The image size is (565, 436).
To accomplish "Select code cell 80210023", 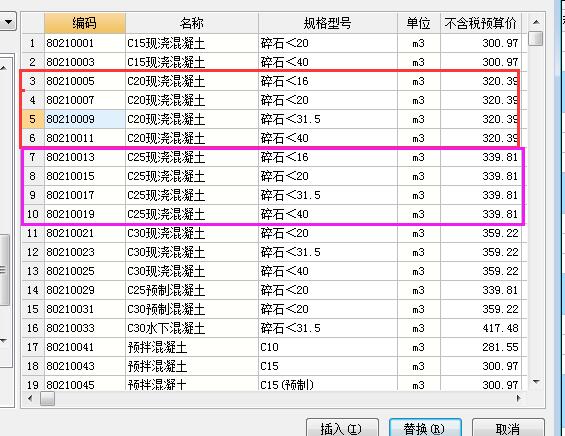I will (85, 252).
